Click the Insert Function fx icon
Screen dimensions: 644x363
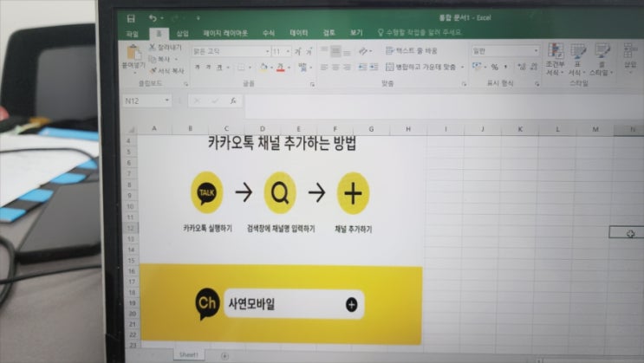pos(233,100)
